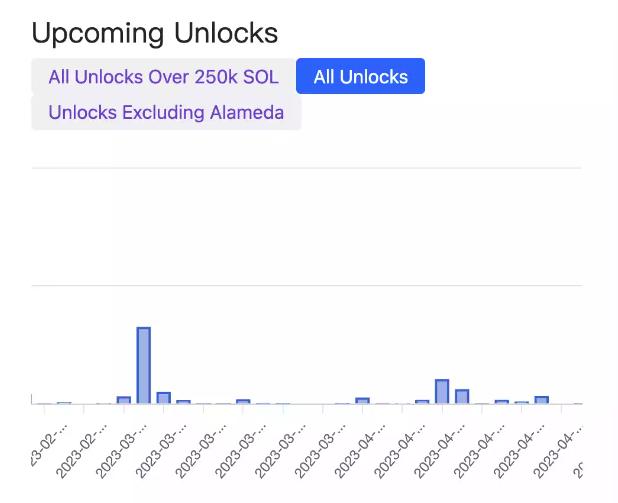The image size is (618, 503).
Task: Click the tallest bar in the chart
Action: [x=143, y=365]
